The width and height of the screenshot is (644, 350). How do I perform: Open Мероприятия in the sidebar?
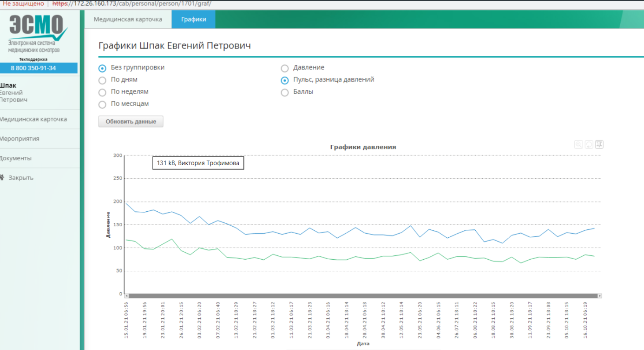click(x=20, y=139)
